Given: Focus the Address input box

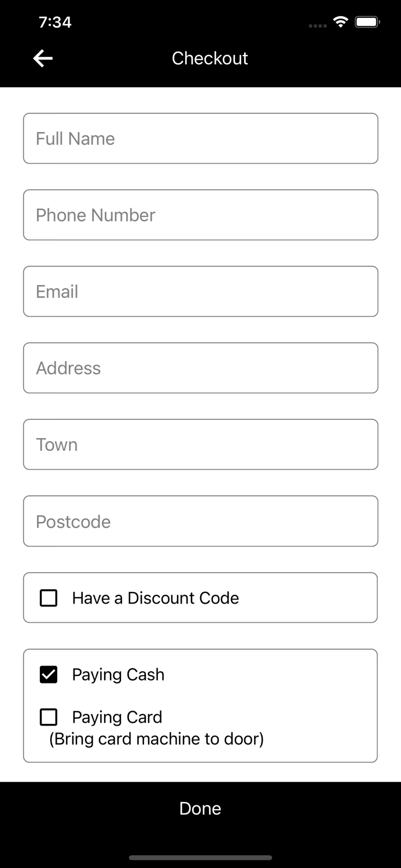Looking at the screenshot, I should pos(200,368).
